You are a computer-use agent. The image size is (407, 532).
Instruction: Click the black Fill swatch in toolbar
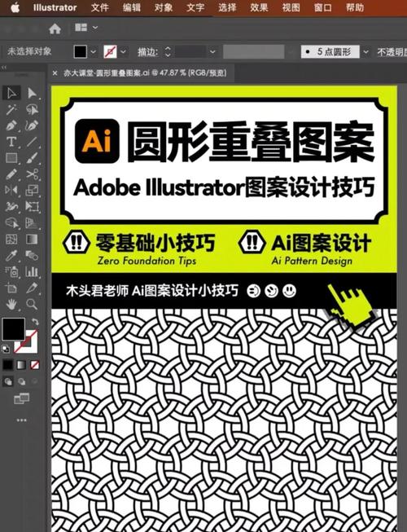pyautogui.click(x=14, y=329)
